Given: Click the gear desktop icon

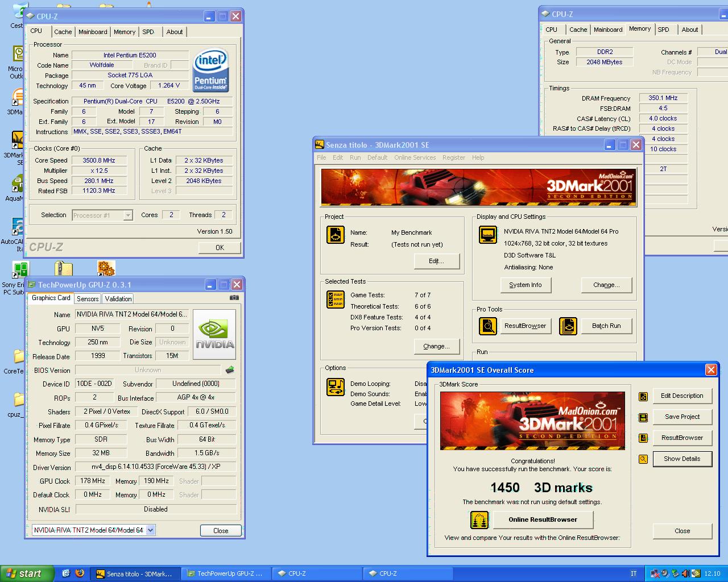Looking at the screenshot, I should (x=106, y=269).
